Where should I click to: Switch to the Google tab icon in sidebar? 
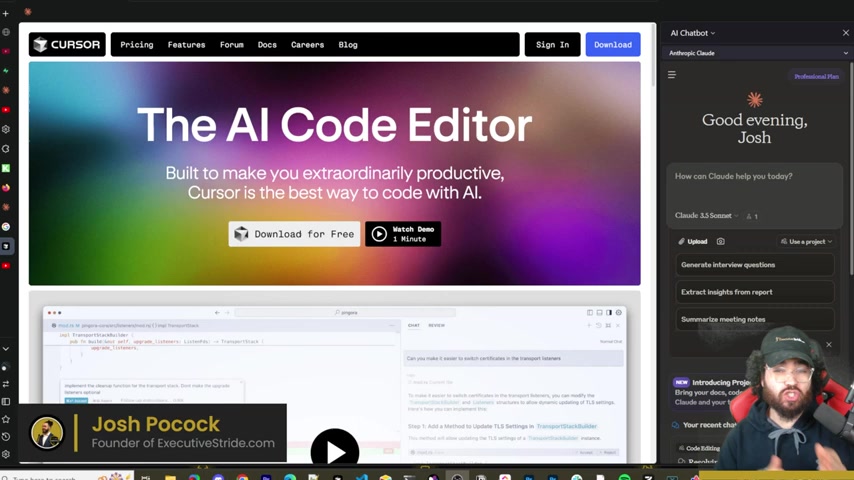click(6, 227)
